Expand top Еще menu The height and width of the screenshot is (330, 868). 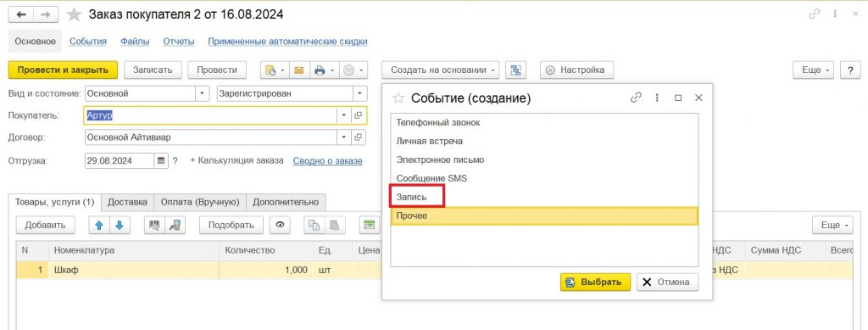pyautogui.click(x=813, y=70)
